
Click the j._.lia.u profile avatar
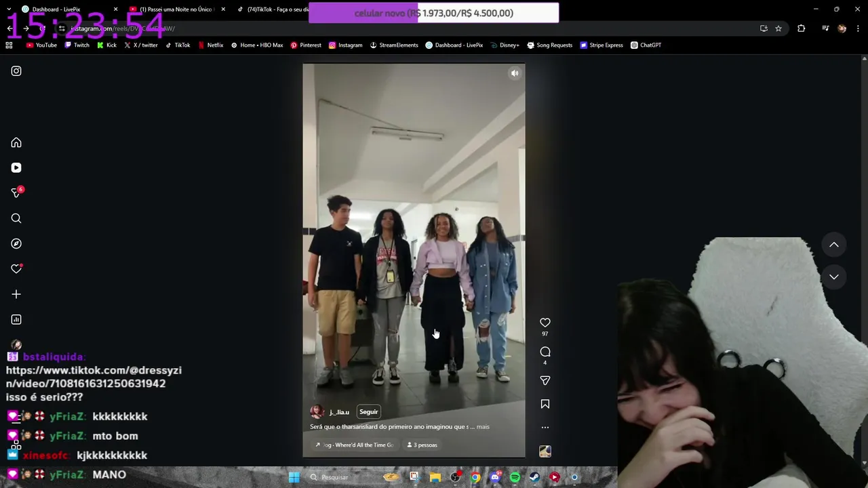(317, 412)
